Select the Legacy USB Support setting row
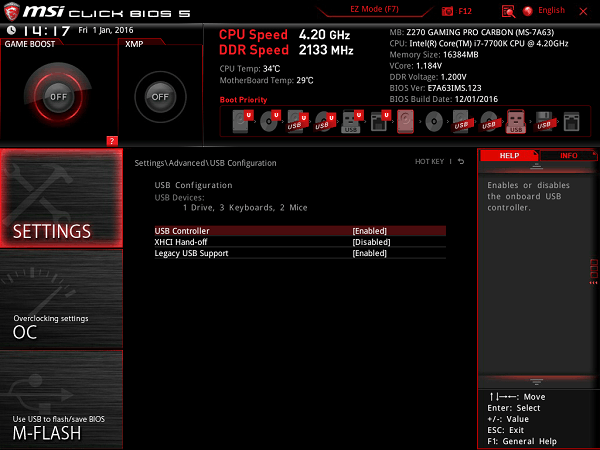 tap(300, 253)
